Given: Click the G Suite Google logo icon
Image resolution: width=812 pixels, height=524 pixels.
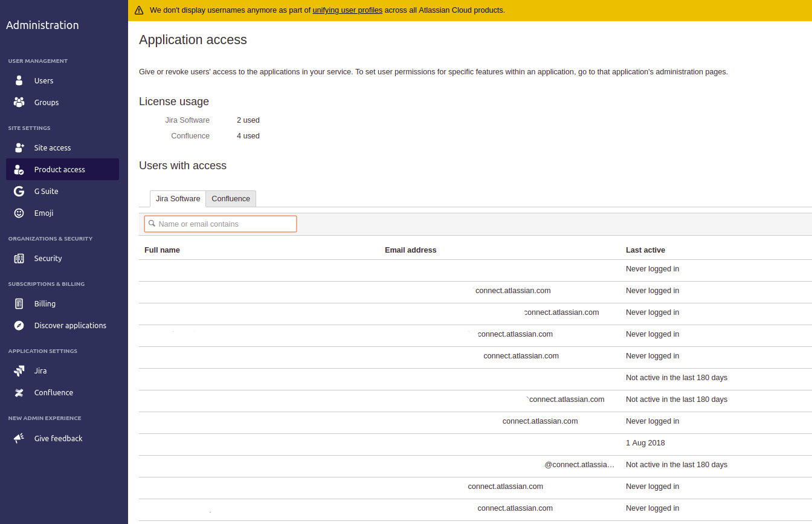Looking at the screenshot, I should tap(19, 191).
